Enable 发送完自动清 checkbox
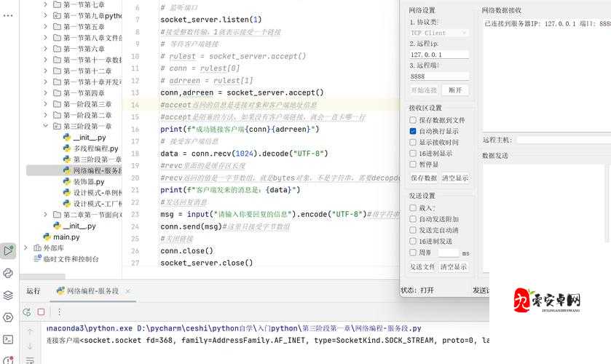Screen dimensions: 611x364 click(413, 230)
